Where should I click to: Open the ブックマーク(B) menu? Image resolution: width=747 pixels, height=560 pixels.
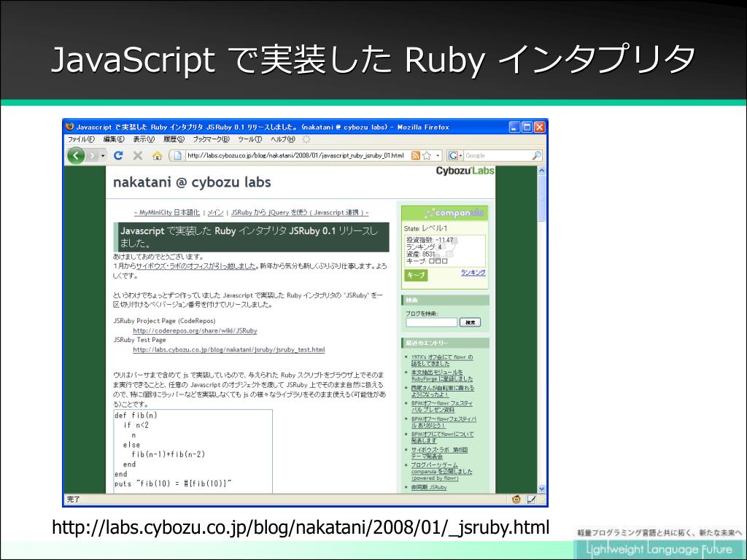coord(211,139)
